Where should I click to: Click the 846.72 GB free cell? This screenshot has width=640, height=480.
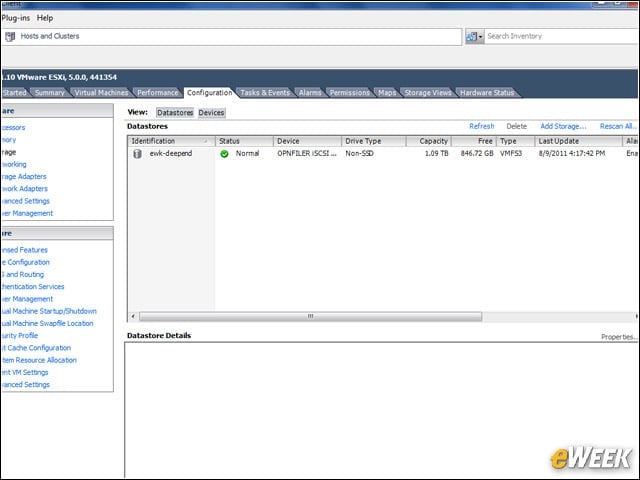477,154
